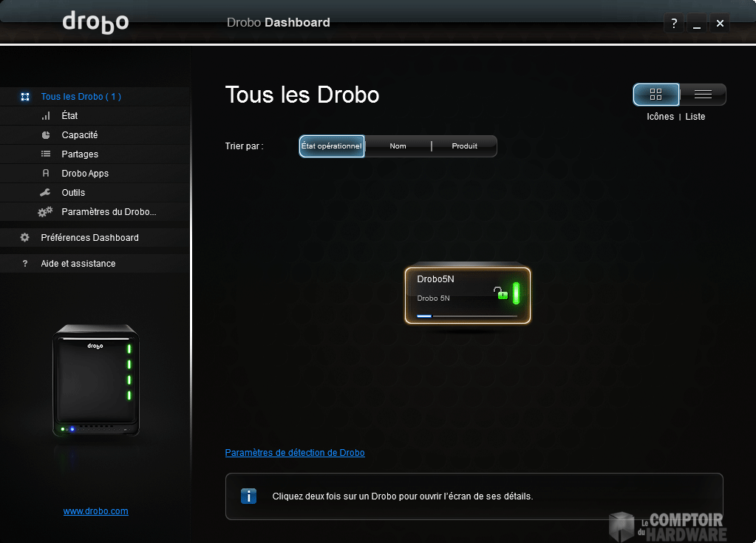This screenshot has height=543, width=756.
Task: Click the Drobo Apps icon
Action: [x=46, y=174]
